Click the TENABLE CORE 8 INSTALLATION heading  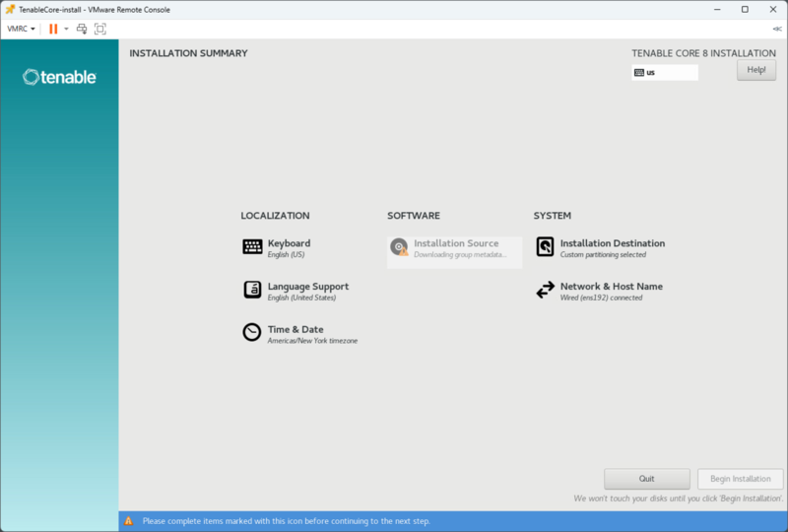click(x=703, y=53)
